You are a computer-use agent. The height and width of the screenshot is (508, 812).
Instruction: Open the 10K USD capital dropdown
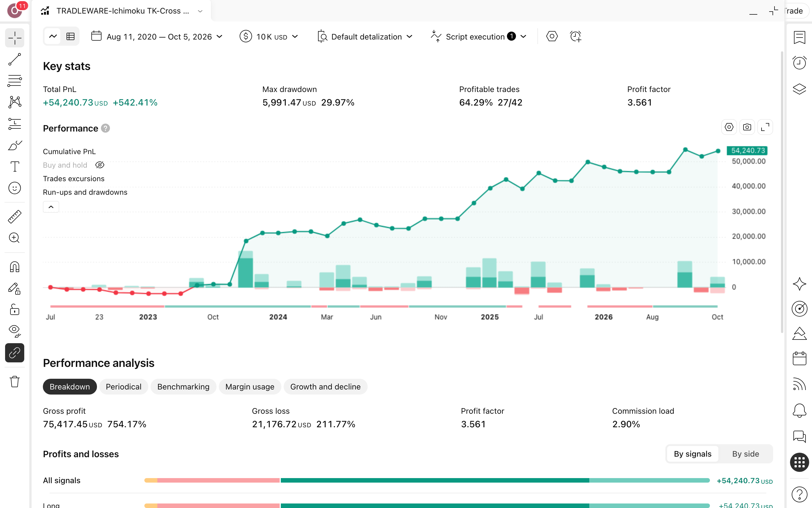pos(269,36)
